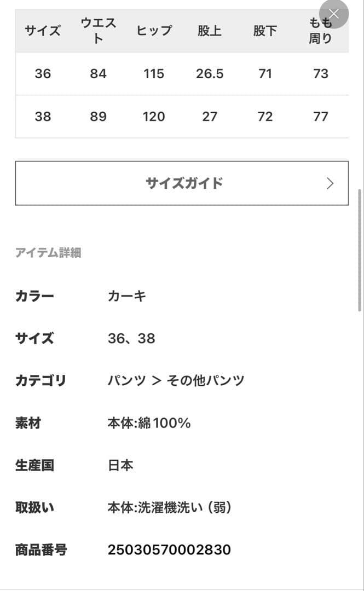
Task: Click the 股下 column header
Action: coord(265,31)
